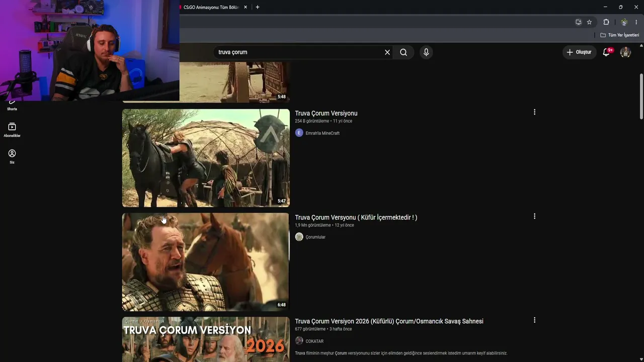
Task: Play the partly visible 5:48 video thumbnail
Action: point(234,82)
